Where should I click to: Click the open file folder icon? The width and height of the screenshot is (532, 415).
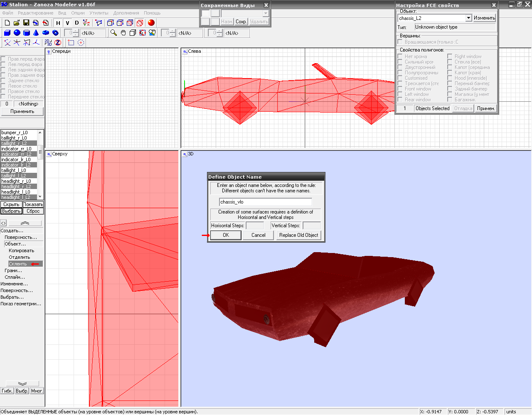(17, 23)
